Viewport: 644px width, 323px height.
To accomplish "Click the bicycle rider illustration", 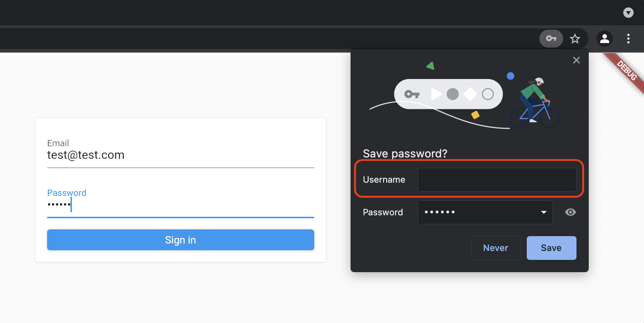I will (x=535, y=100).
